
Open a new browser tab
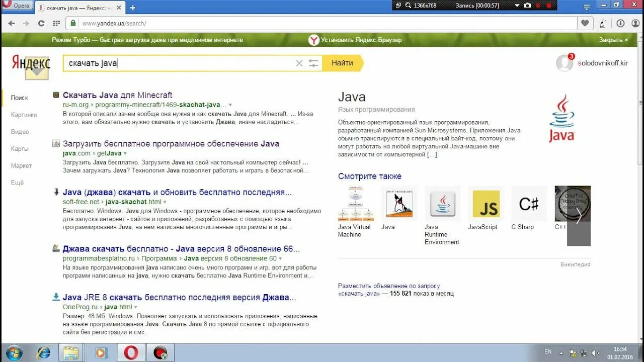pos(133,8)
